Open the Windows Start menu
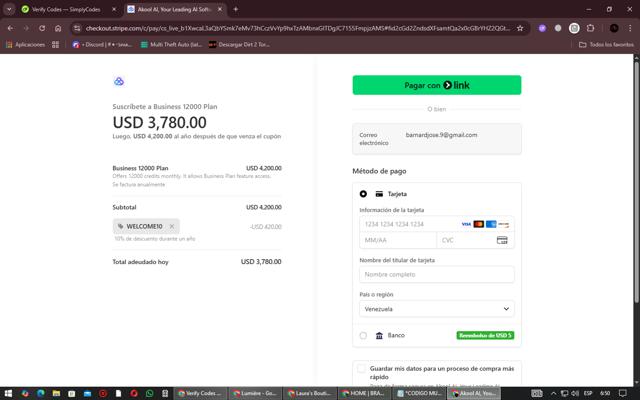The width and height of the screenshot is (640, 400). click(8, 393)
